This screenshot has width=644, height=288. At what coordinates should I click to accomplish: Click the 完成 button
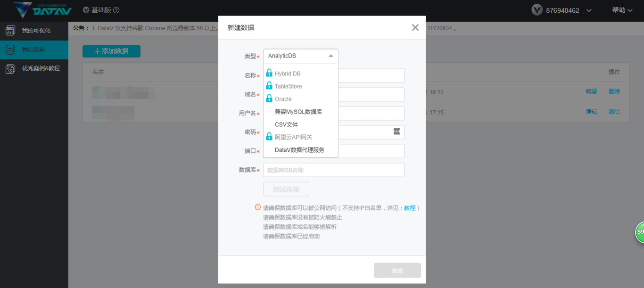pos(397,271)
